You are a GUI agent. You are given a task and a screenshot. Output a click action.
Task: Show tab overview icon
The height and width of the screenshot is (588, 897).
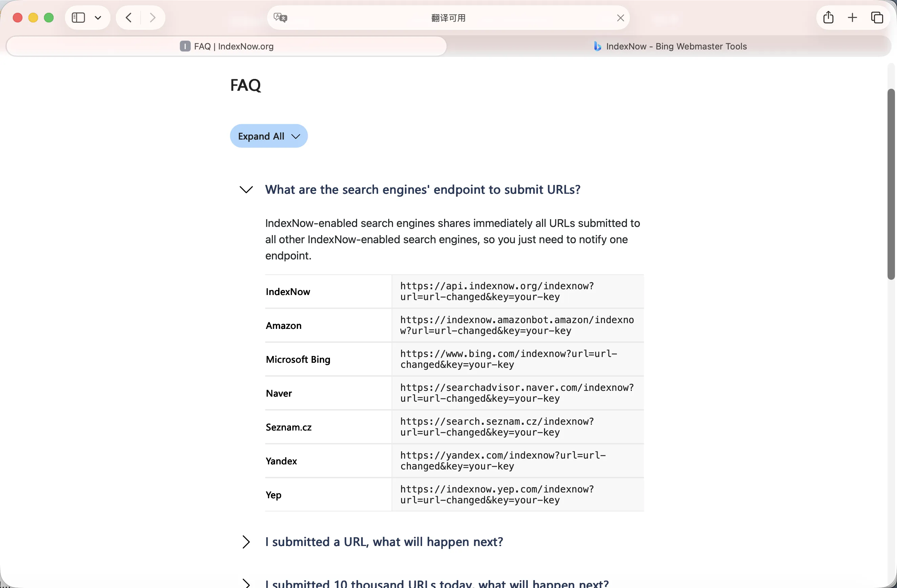point(877,18)
